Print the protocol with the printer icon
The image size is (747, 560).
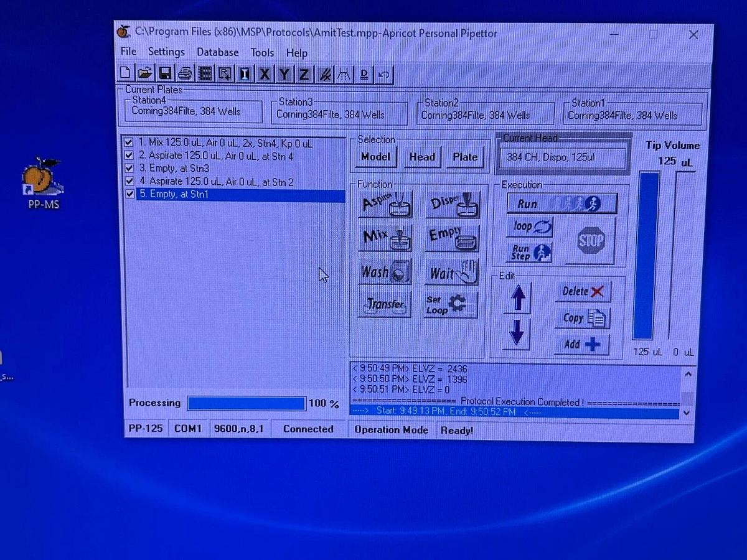pos(185,74)
